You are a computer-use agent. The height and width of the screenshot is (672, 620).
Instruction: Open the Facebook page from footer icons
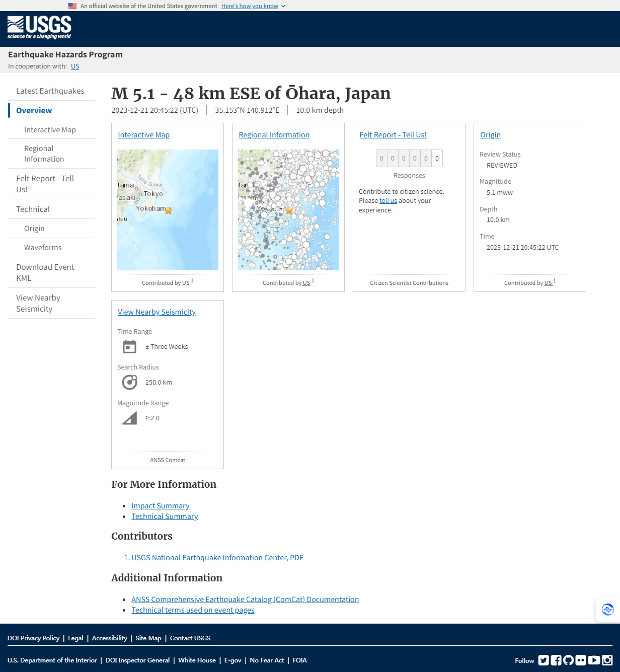[x=556, y=660]
